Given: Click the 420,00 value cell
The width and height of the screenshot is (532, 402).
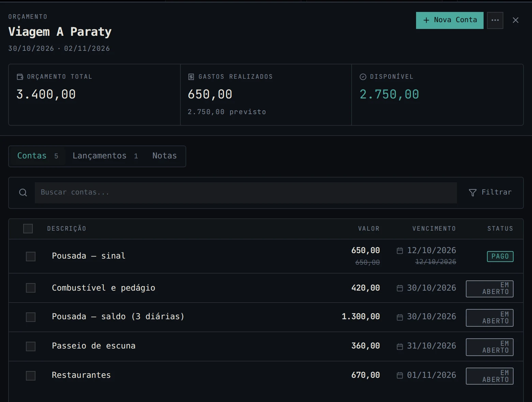Looking at the screenshot, I should 366,288.
